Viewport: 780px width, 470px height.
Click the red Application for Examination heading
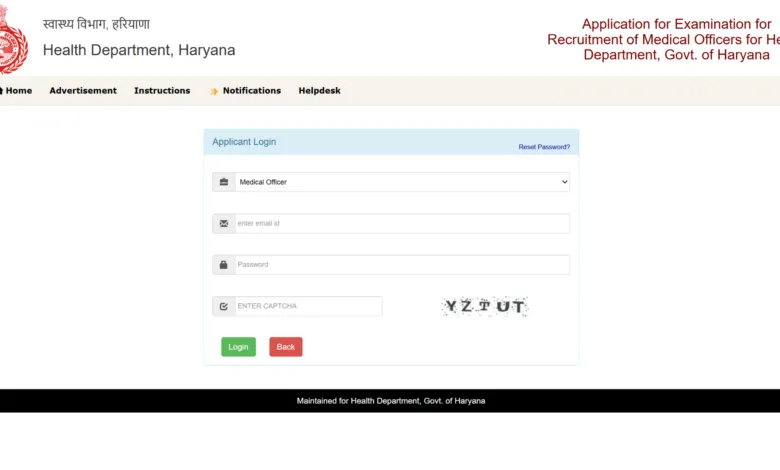(664, 39)
